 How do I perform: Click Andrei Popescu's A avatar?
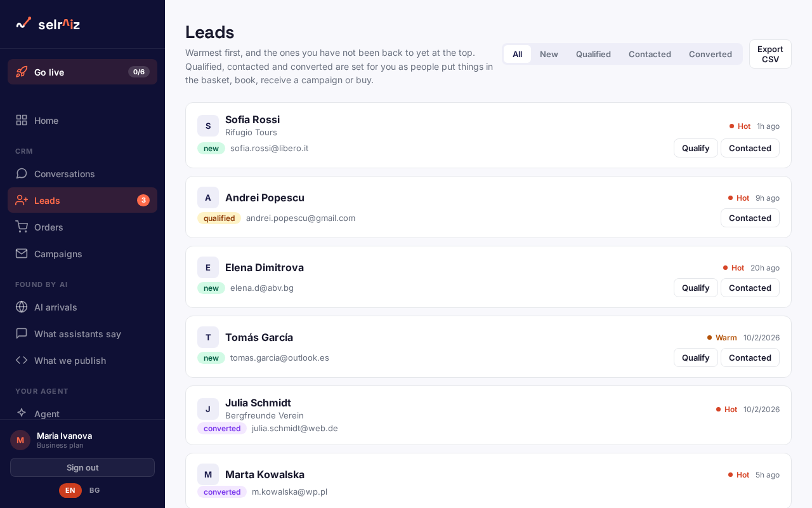coord(208,197)
